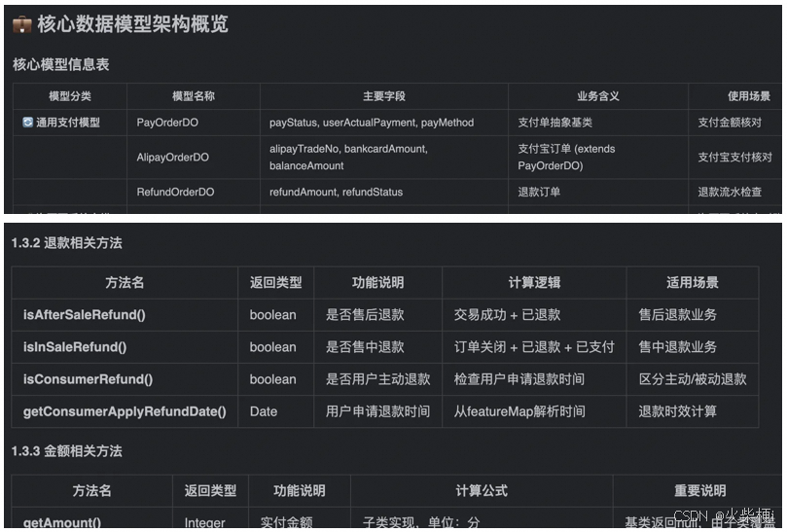Click the 计算公式 column header
The width and height of the screenshot is (787, 532).
pyautogui.click(x=482, y=490)
